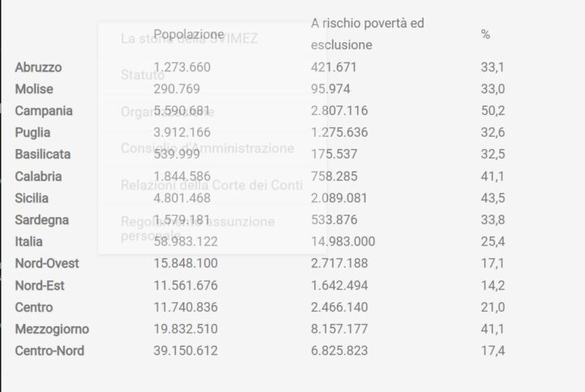Select the Mezzogiorno row label
The image size is (585, 392).
pos(52,329)
